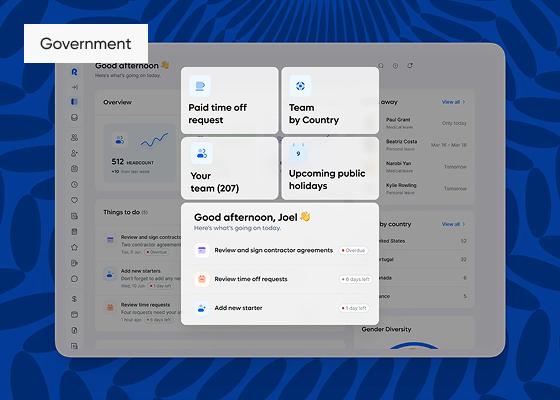Open the info help icon in header
560x400 pixels.
click(x=395, y=66)
